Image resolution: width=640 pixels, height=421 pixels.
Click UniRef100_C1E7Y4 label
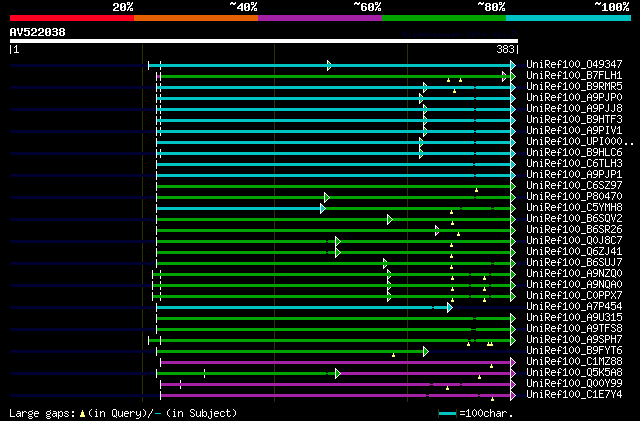(x=574, y=395)
